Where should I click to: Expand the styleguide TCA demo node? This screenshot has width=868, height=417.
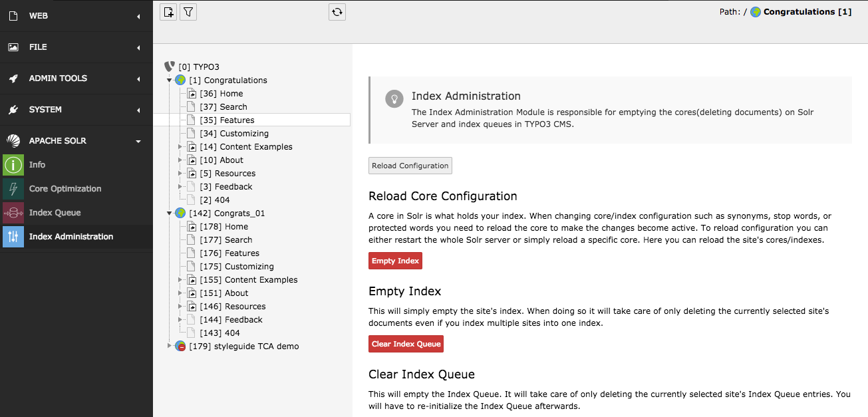pyautogui.click(x=170, y=347)
